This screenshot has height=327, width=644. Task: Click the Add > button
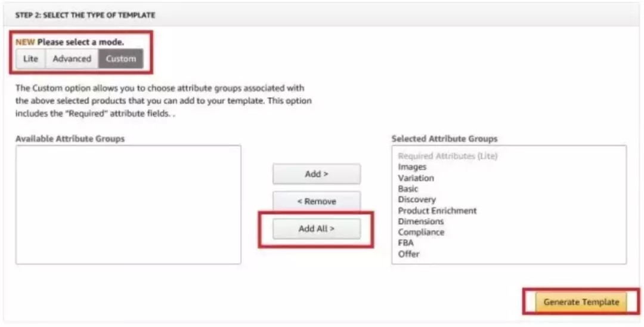(x=317, y=174)
